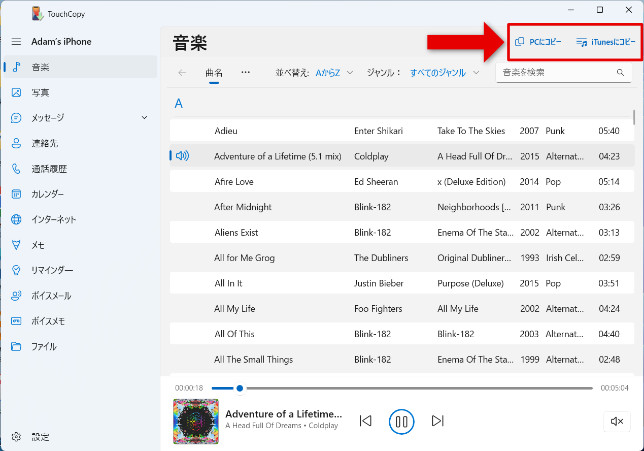Click the speaker icon on the playing track

182,156
